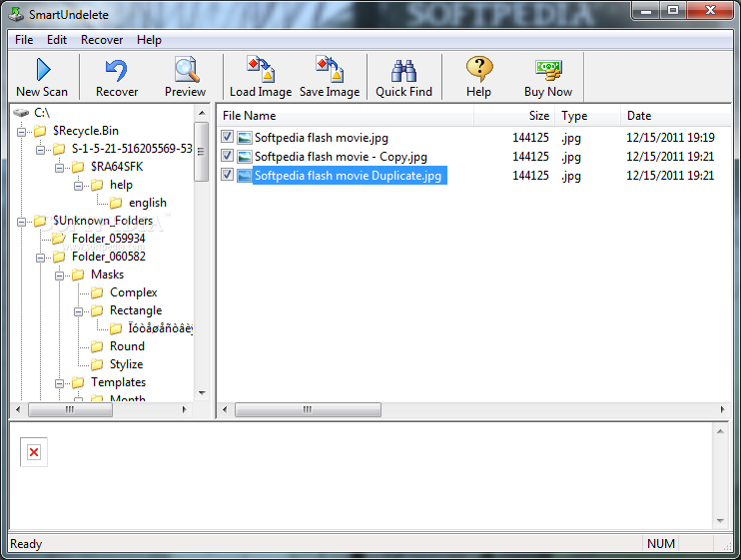Click the Stylize folder icon
The height and width of the screenshot is (560, 741).
pyautogui.click(x=97, y=364)
